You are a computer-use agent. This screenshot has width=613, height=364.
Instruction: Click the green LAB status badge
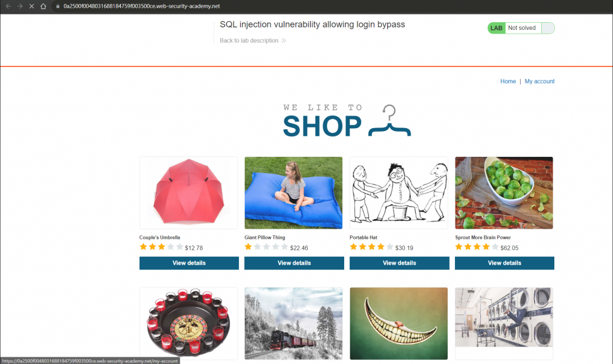click(496, 28)
